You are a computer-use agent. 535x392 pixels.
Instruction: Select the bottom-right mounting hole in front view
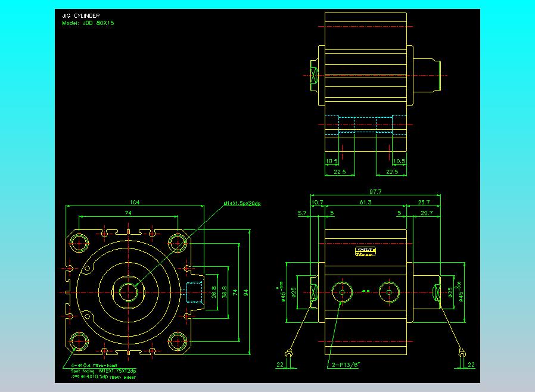tap(177, 341)
